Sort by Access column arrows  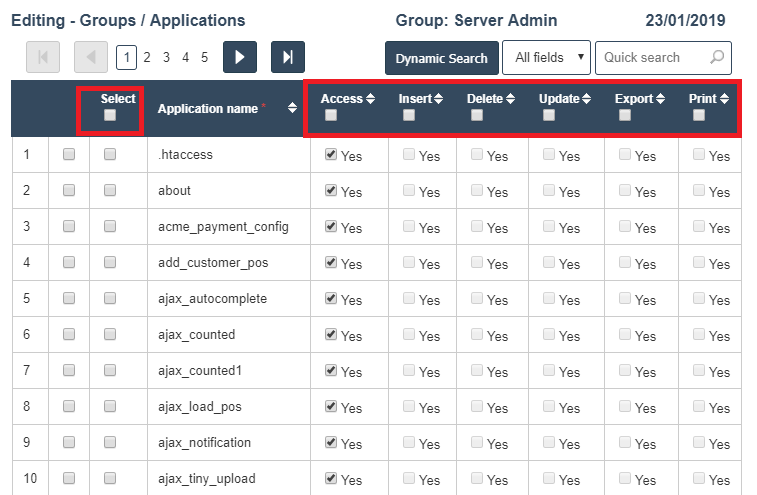tap(370, 99)
